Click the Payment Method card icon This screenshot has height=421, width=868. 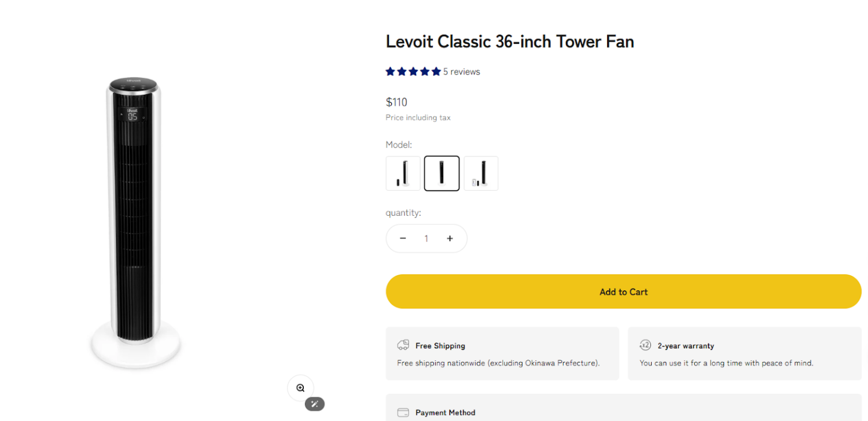[403, 412]
